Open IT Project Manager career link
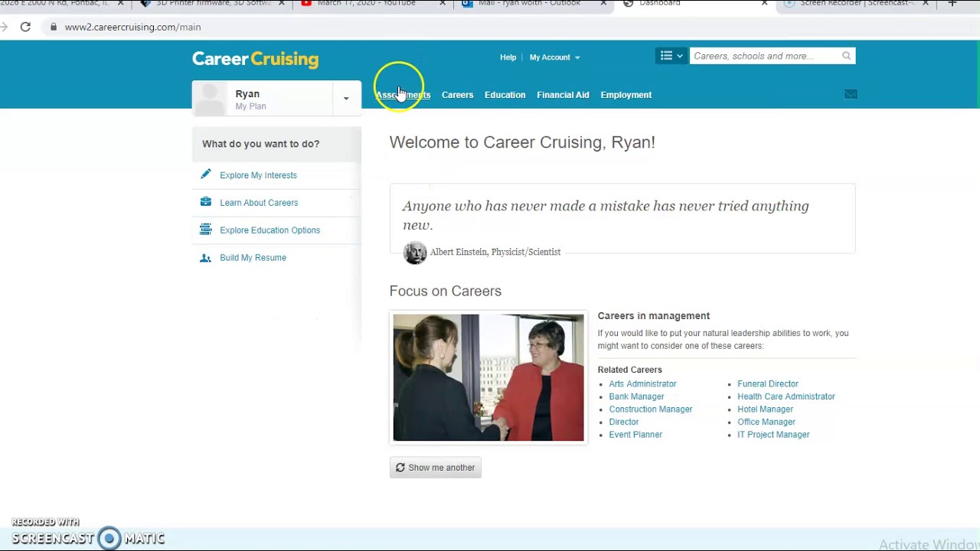The width and height of the screenshot is (980, 551). [x=773, y=435]
